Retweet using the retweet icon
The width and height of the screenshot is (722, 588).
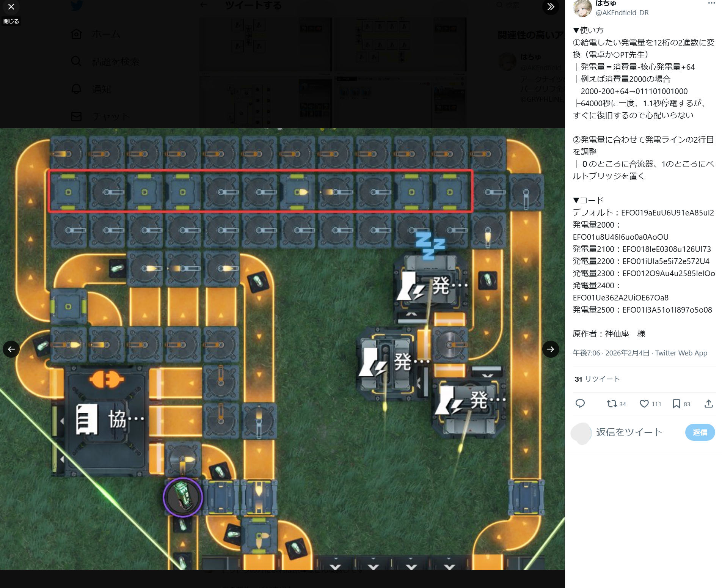point(611,404)
